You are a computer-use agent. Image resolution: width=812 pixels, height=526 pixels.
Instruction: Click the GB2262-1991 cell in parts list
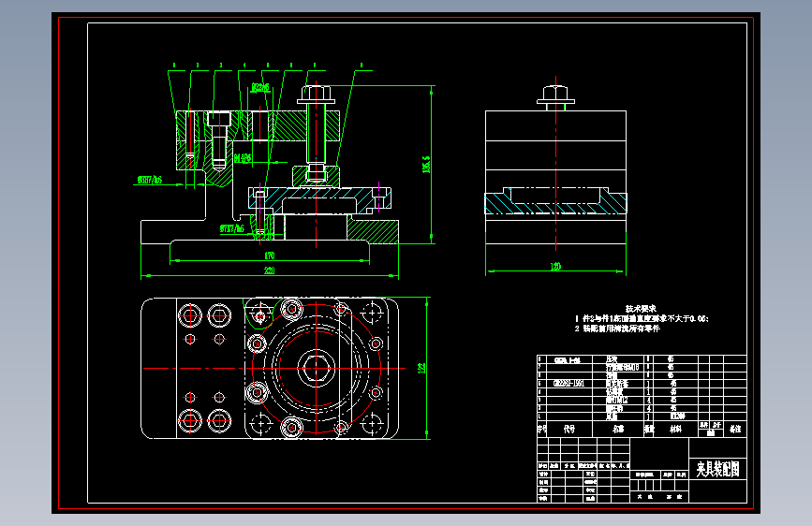(x=568, y=384)
